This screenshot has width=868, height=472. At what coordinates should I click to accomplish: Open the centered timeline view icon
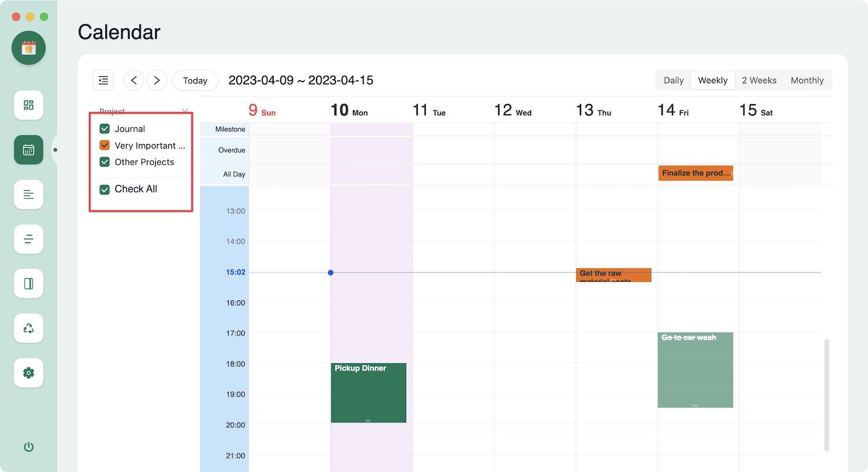[x=28, y=239]
